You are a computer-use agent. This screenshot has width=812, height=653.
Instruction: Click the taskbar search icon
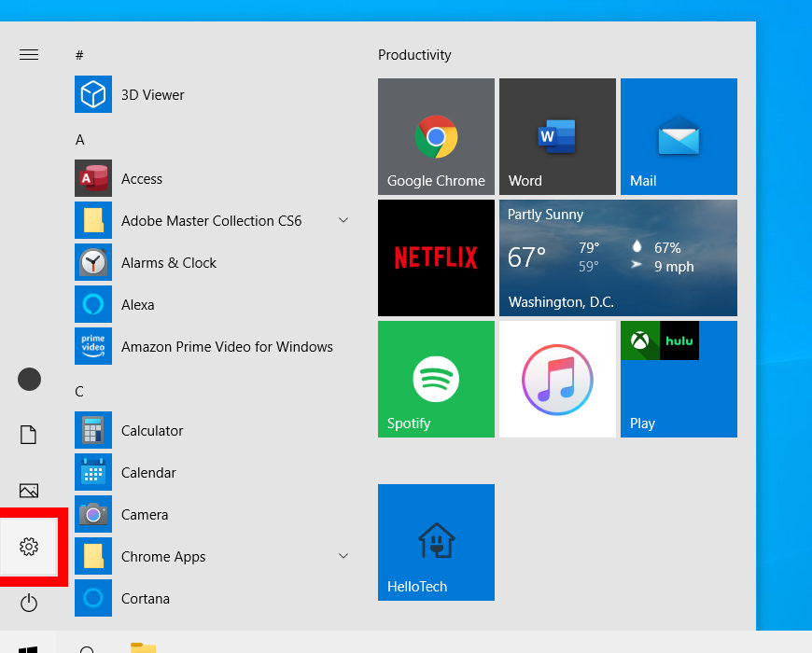click(x=87, y=649)
